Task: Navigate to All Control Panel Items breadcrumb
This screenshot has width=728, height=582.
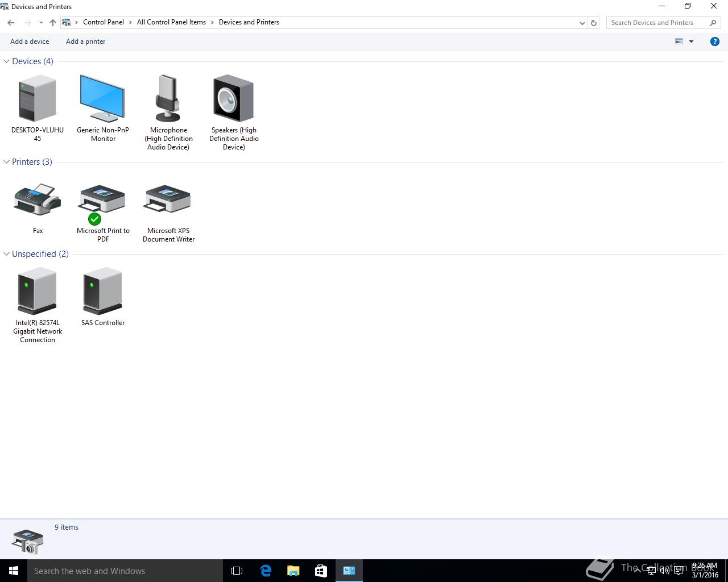Action: 171,22
